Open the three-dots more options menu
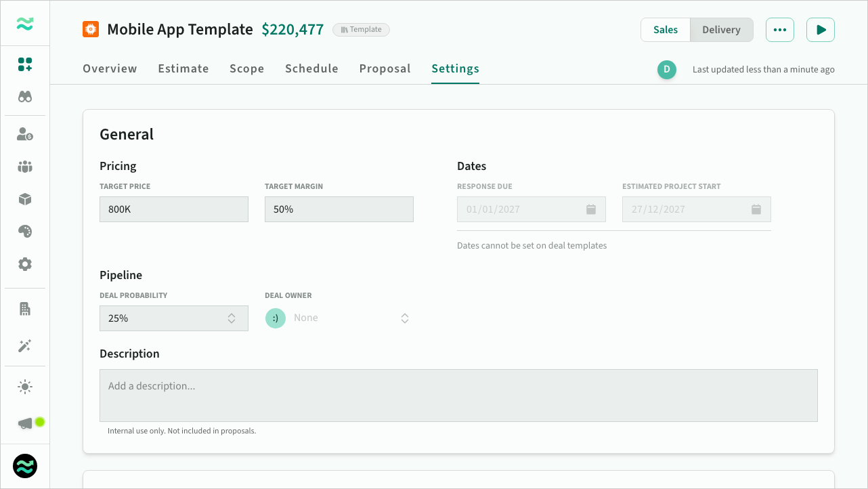 point(779,30)
